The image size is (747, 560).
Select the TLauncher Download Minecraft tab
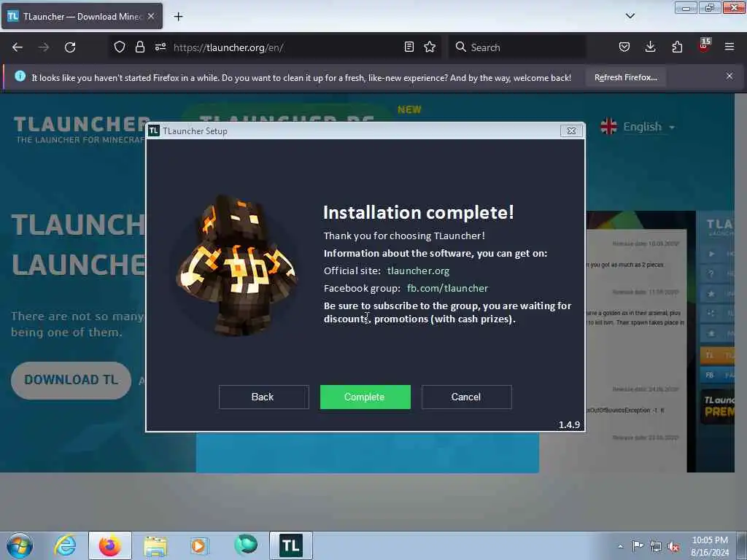pyautogui.click(x=82, y=16)
